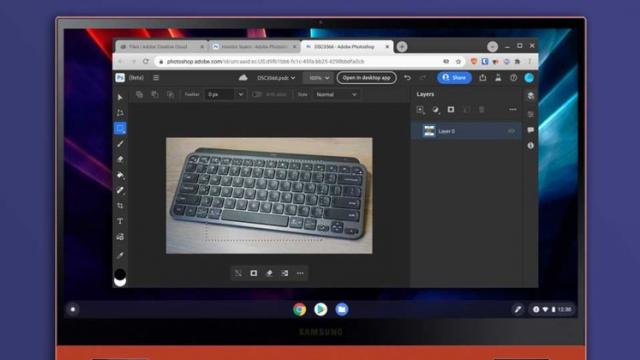640x360 pixels.
Task: Select the Type tool
Action: (x=120, y=221)
